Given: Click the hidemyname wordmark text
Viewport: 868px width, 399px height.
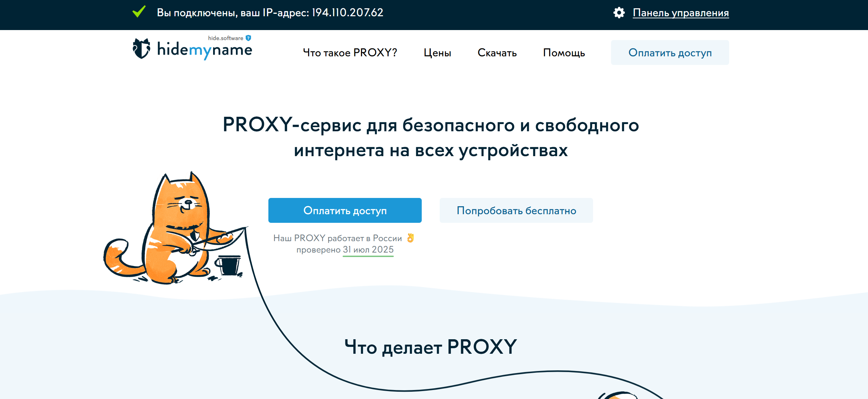Looking at the screenshot, I should (x=204, y=50).
